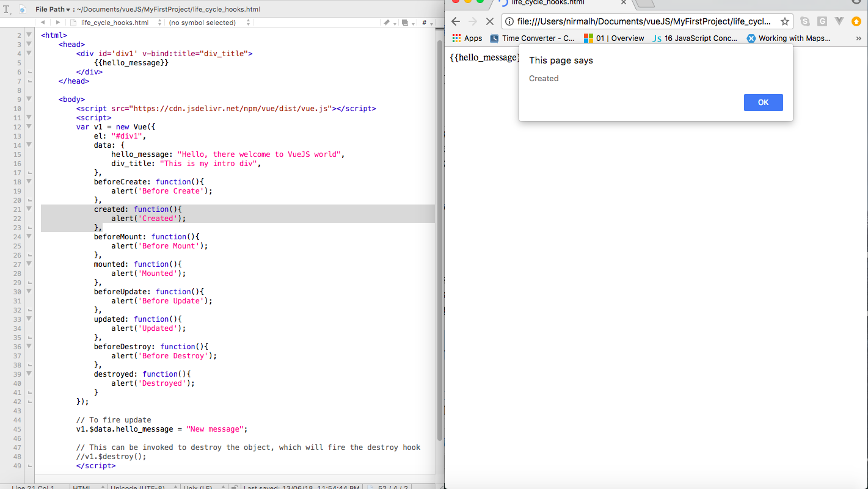
Task: Collapse the updated fold on line 33
Action: [x=29, y=319]
